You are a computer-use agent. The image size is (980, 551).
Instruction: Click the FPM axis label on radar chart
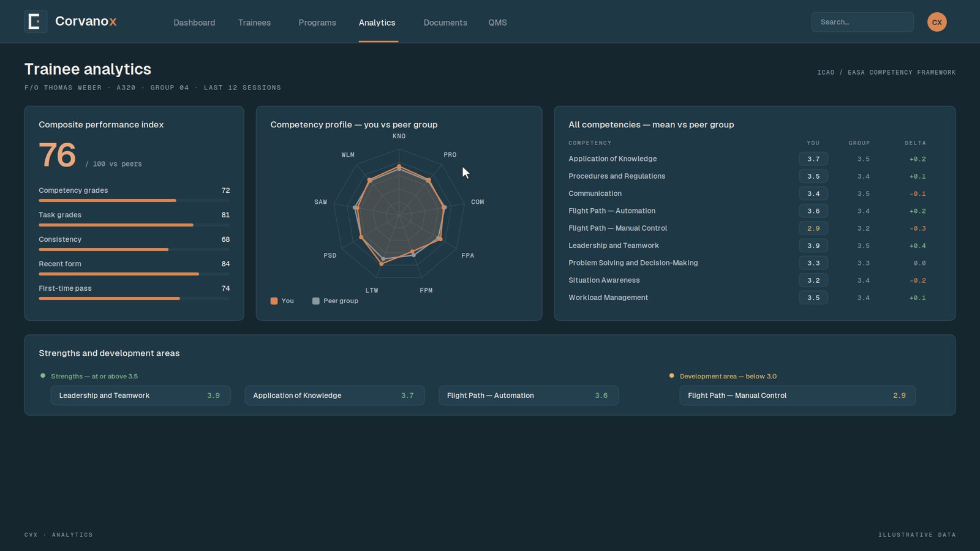[x=426, y=291]
